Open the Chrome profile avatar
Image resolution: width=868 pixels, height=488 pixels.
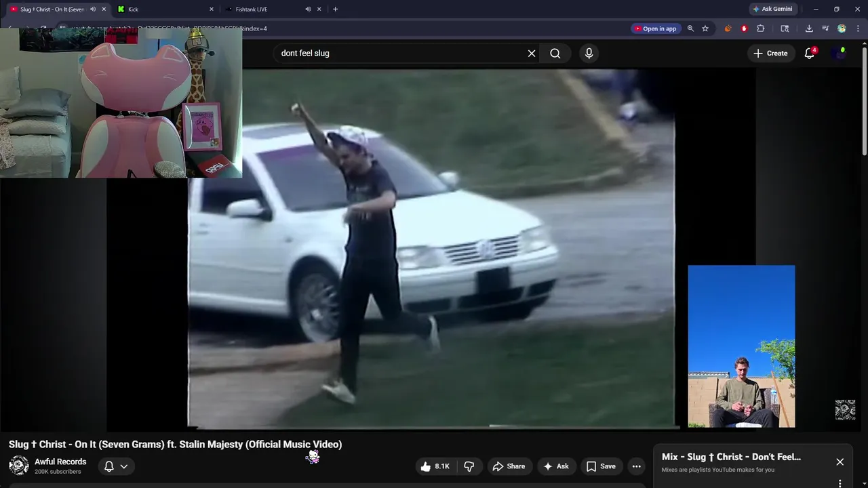pos(842,28)
